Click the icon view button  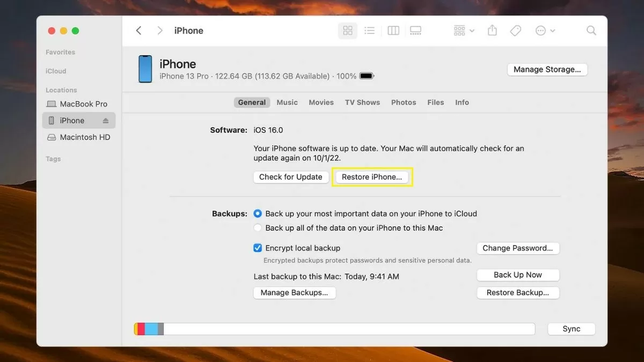coord(347,31)
